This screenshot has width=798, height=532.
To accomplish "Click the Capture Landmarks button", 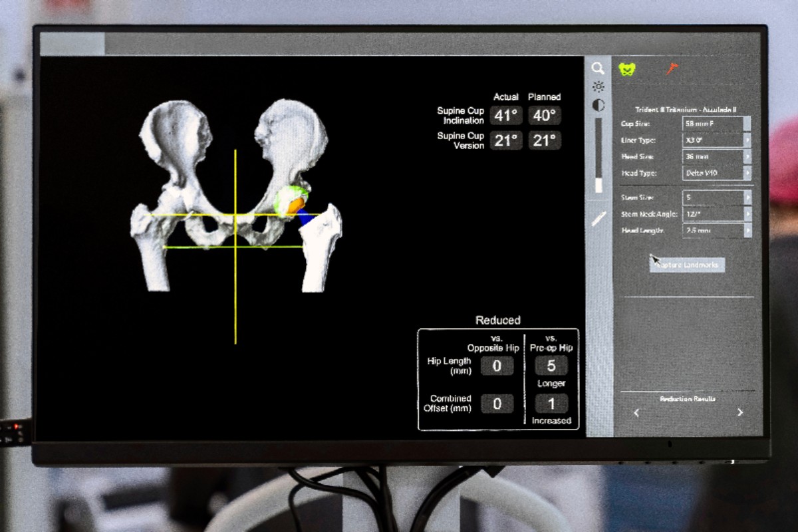I will click(x=687, y=265).
